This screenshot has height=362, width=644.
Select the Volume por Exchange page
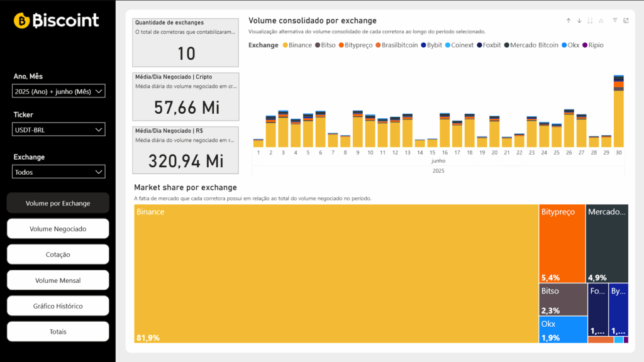[58, 203]
